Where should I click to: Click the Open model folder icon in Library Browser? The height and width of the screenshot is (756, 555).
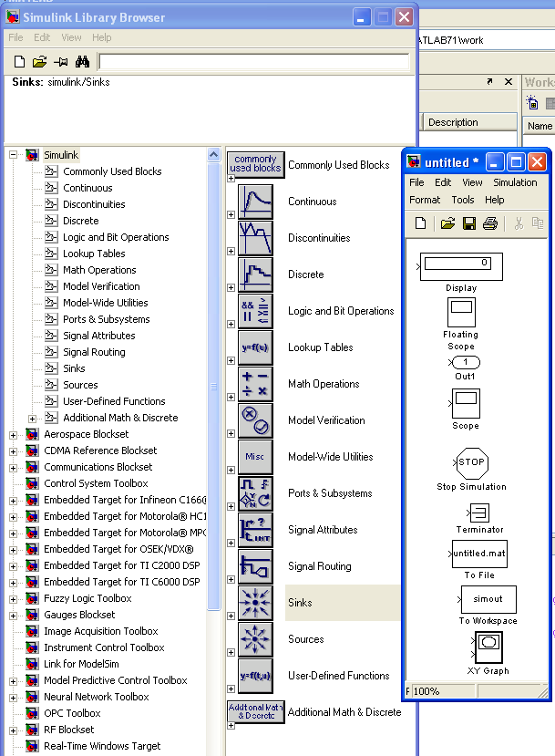pos(39,61)
